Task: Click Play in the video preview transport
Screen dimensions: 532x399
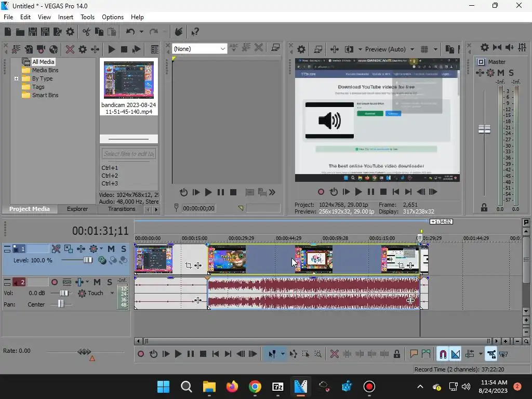Action: click(358, 192)
